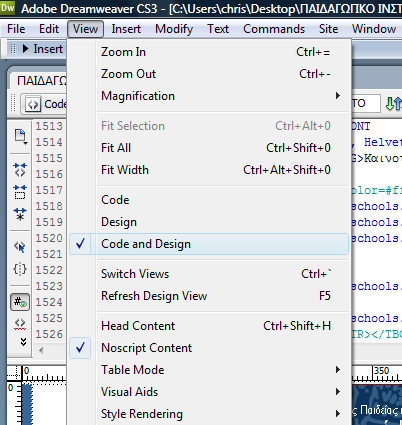
Task: Click Balance Braces icon
Action: [20, 269]
